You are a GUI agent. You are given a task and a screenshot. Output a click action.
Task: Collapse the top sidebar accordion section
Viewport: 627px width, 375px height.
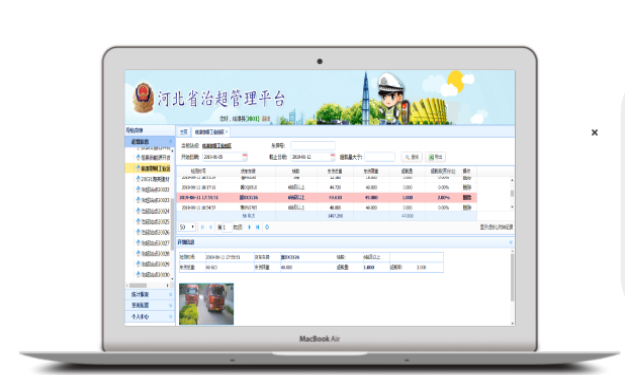click(171, 142)
